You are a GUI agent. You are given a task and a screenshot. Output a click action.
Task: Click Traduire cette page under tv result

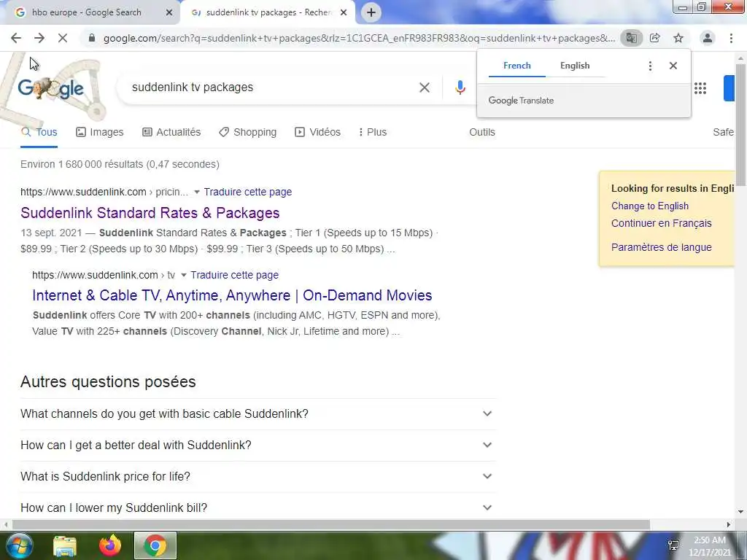(234, 275)
